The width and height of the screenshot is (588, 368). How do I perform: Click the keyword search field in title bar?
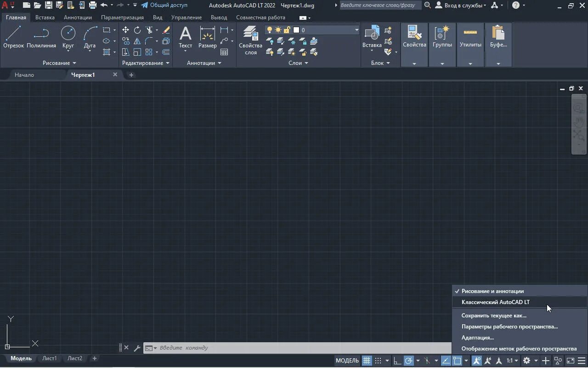click(380, 5)
